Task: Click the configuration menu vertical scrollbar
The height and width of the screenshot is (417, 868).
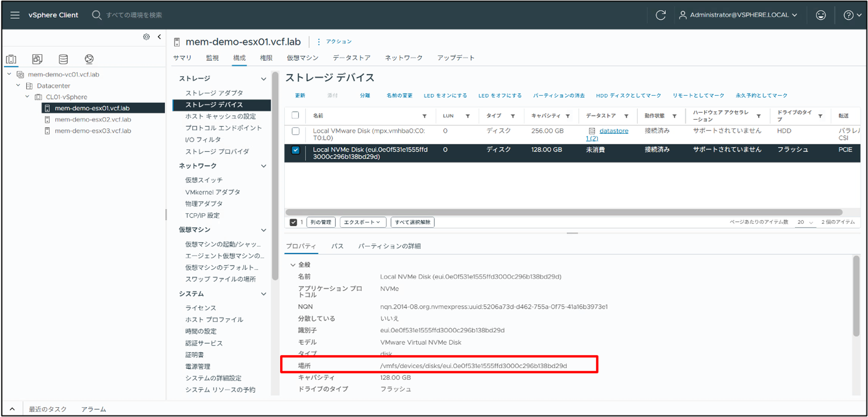Action: pos(275,176)
